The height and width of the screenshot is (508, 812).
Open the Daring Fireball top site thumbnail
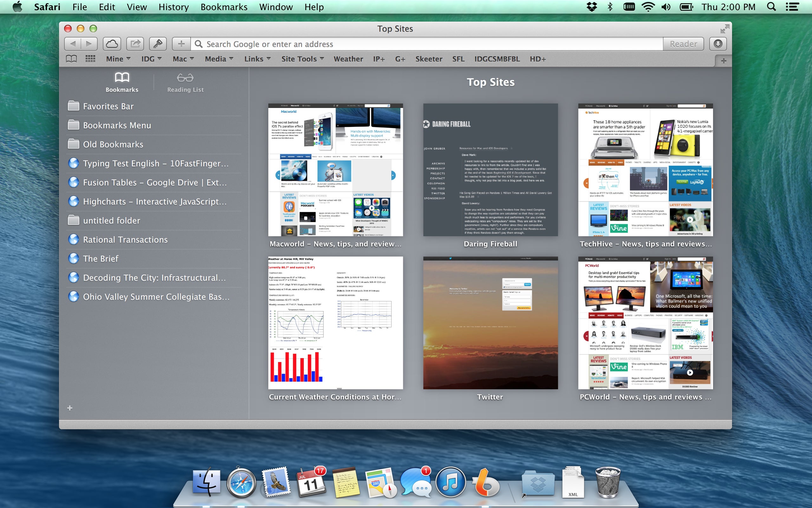coord(490,170)
